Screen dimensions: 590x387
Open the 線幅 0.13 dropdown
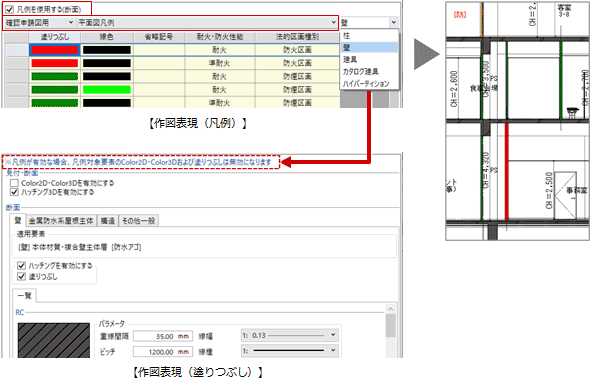pyautogui.click(x=289, y=335)
